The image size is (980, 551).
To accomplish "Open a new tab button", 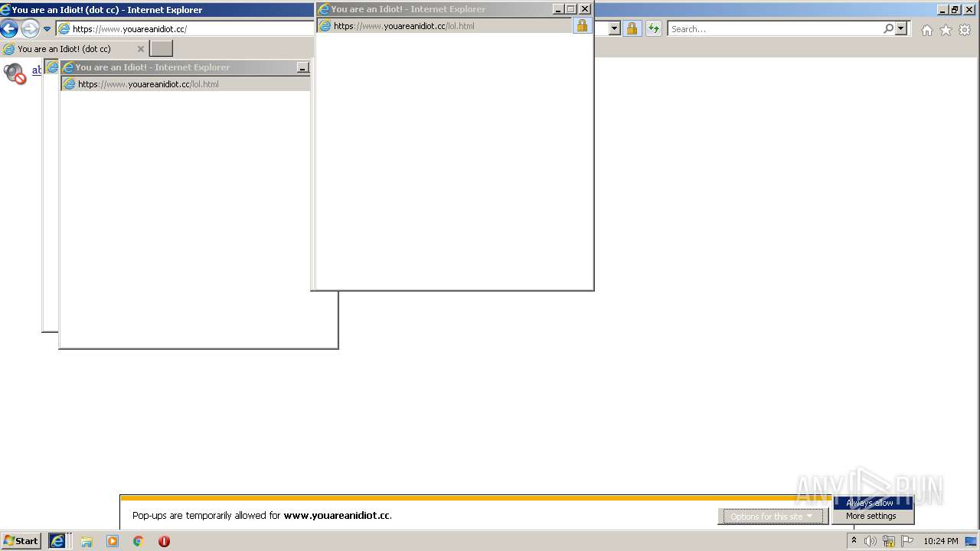I will coord(161,49).
